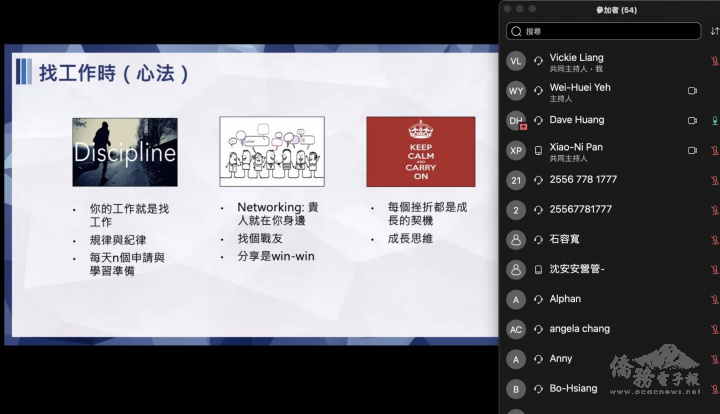Click muted microphone for 2556 778 1777
This screenshot has width=720, height=414.
point(714,180)
